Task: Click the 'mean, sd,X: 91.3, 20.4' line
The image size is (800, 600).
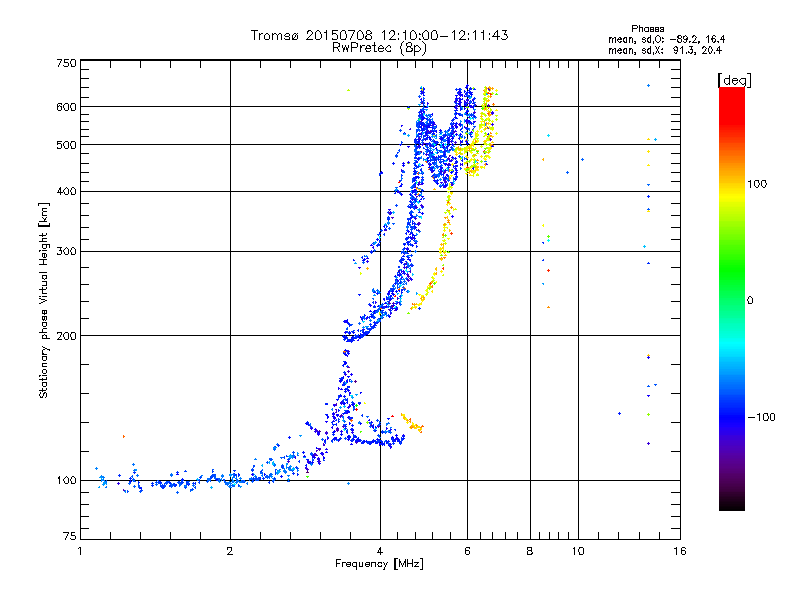Action: coord(664,50)
